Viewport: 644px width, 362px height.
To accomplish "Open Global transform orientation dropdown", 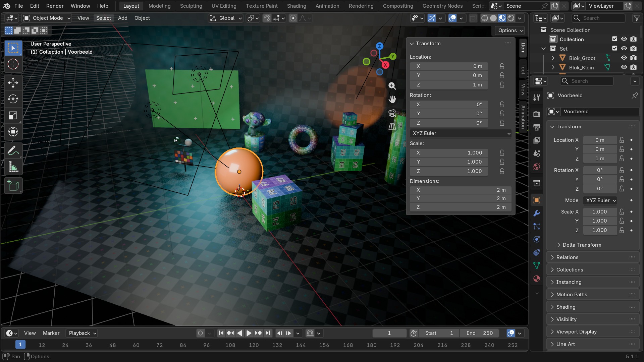I will (225, 18).
